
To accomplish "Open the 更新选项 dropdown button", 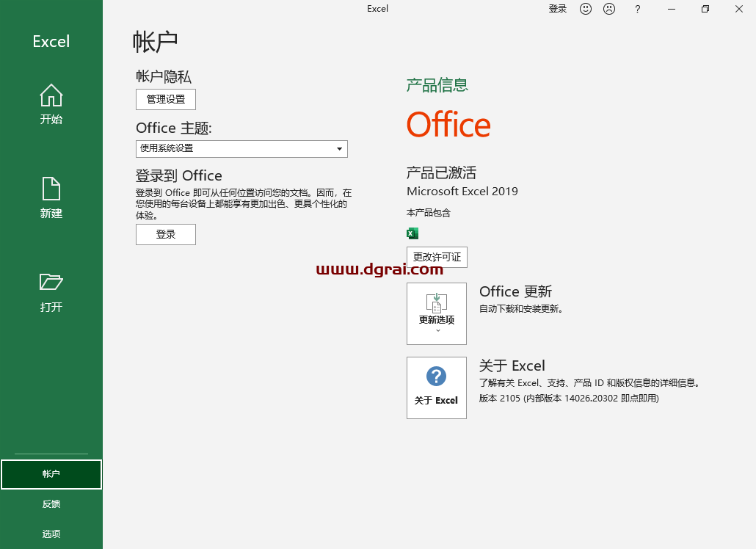I will (437, 314).
